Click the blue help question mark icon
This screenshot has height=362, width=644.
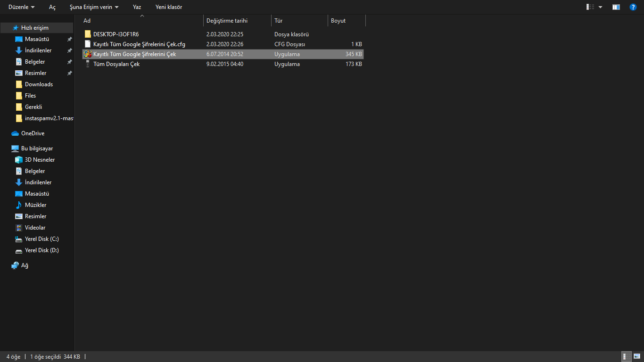(x=633, y=7)
